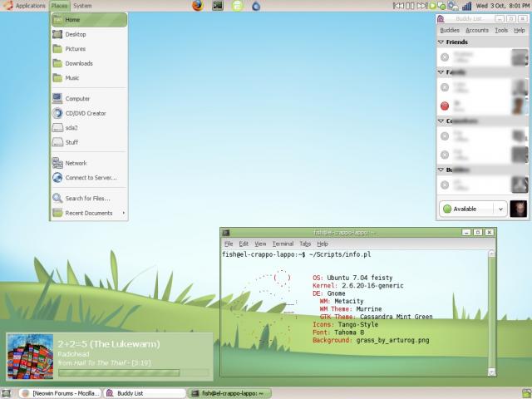Open Help menu in terminal window
This screenshot has height=399, width=532.
(x=323, y=244)
